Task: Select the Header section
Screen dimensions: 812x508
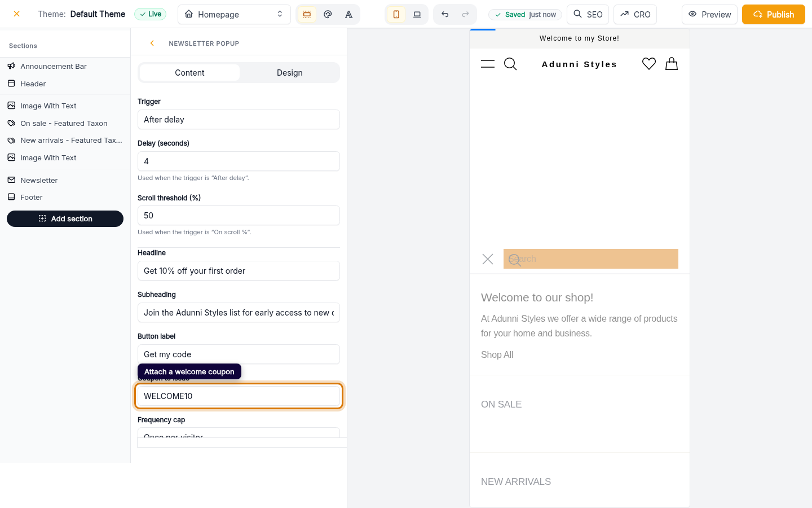Action: pyautogui.click(x=65, y=84)
